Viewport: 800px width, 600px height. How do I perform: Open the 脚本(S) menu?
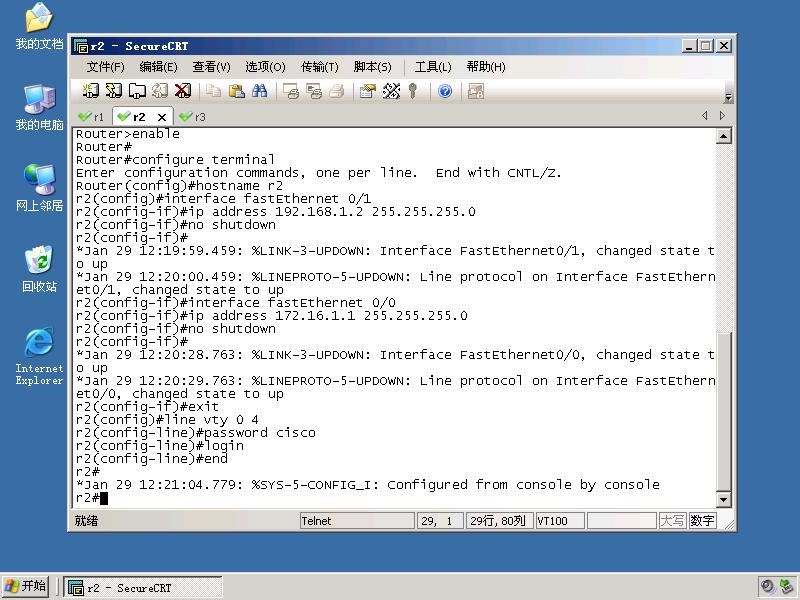point(372,67)
